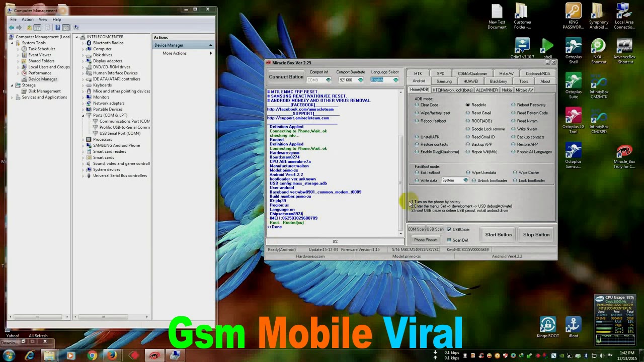Click Back arrow in Computer Management toolbar
The image size is (644, 362).
(12, 27)
